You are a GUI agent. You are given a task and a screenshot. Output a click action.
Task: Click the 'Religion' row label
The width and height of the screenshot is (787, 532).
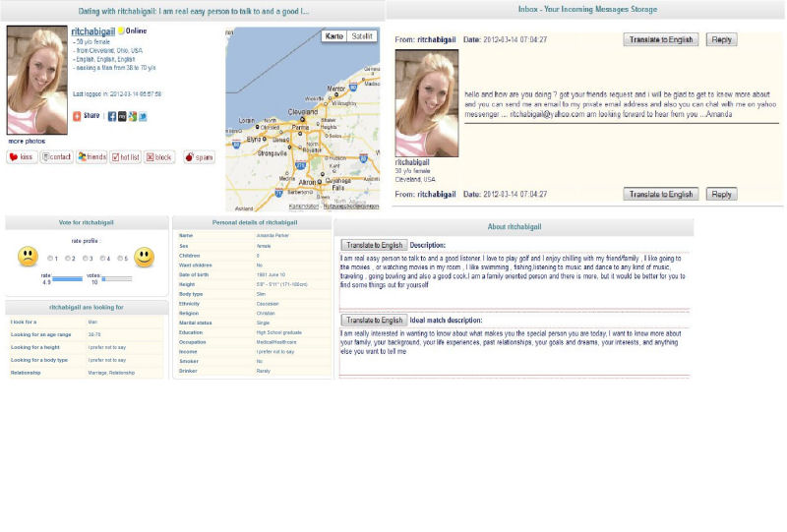[189, 313]
